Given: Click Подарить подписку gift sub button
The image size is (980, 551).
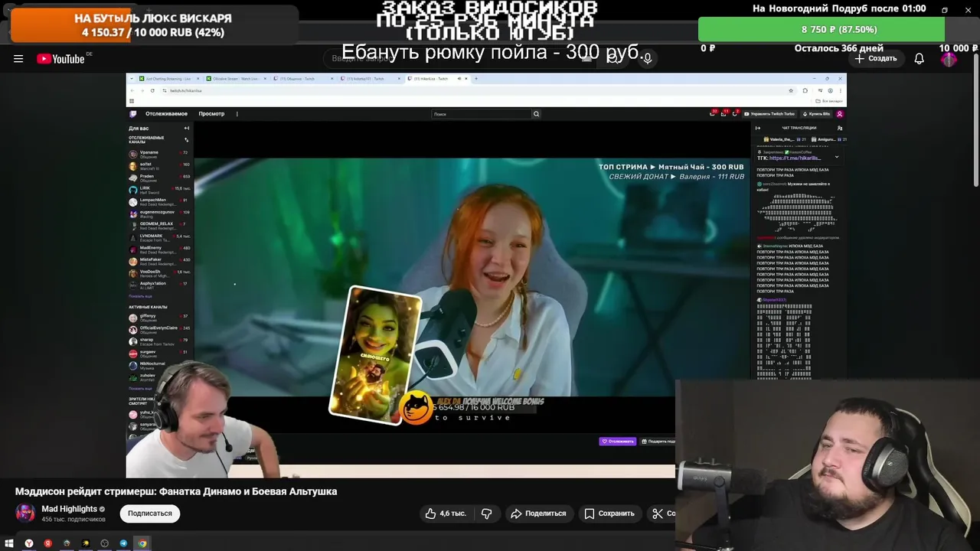Looking at the screenshot, I should point(658,442).
